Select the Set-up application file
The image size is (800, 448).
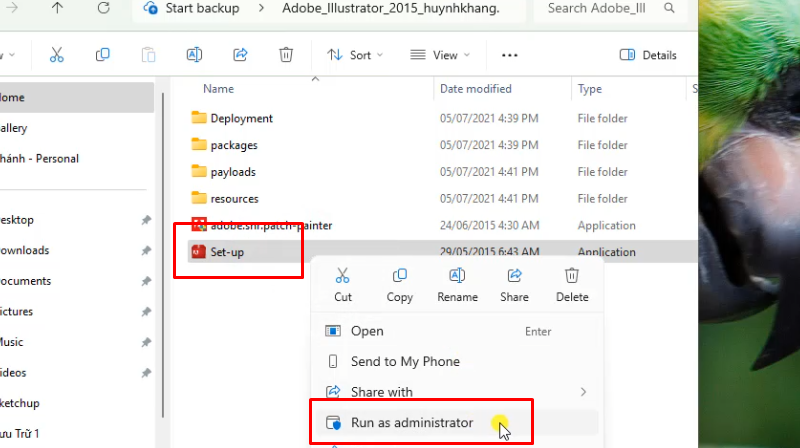[x=227, y=252]
